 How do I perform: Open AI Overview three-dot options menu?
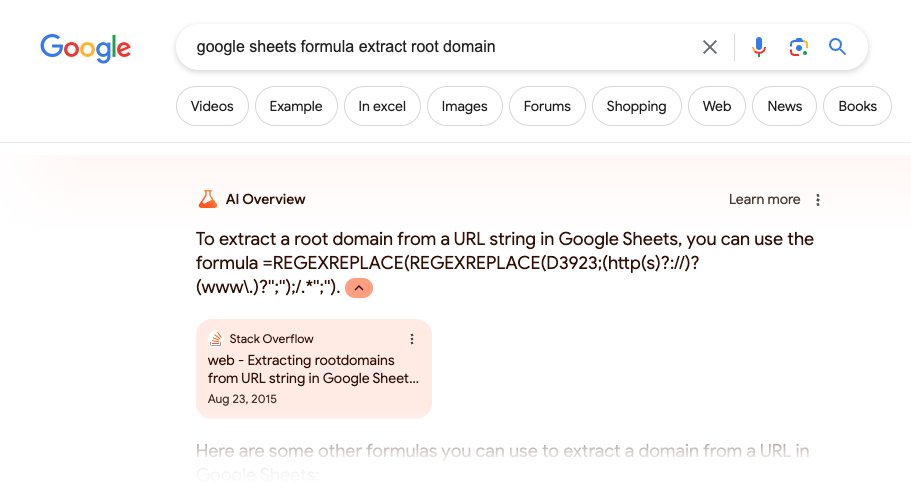[x=817, y=200]
